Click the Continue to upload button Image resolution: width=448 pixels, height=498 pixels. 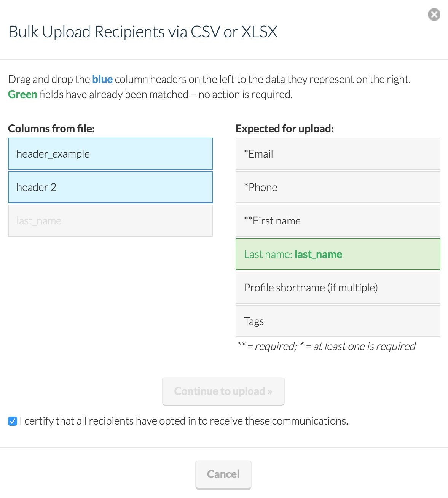223,391
